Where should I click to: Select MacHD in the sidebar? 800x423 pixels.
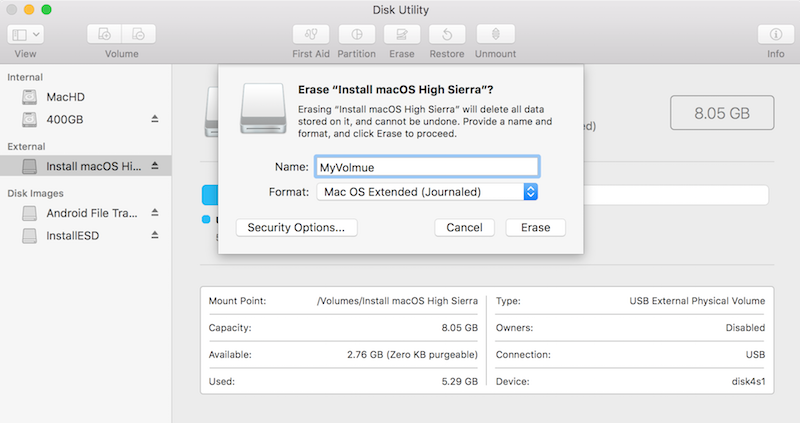pos(86,97)
